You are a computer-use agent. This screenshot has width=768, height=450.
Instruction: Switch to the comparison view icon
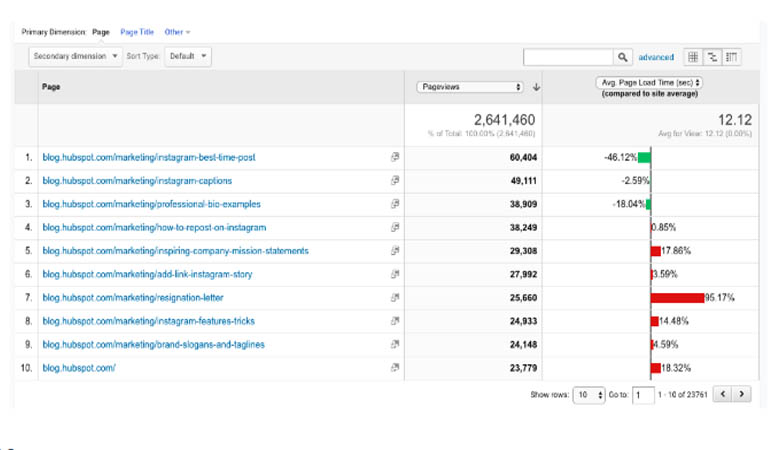pyautogui.click(x=712, y=57)
